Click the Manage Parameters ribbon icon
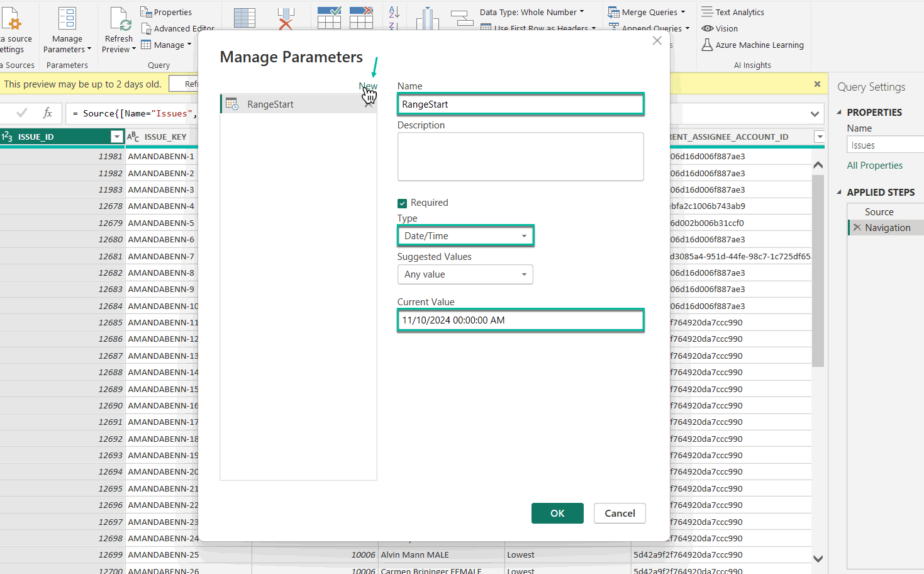 (67, 19)
